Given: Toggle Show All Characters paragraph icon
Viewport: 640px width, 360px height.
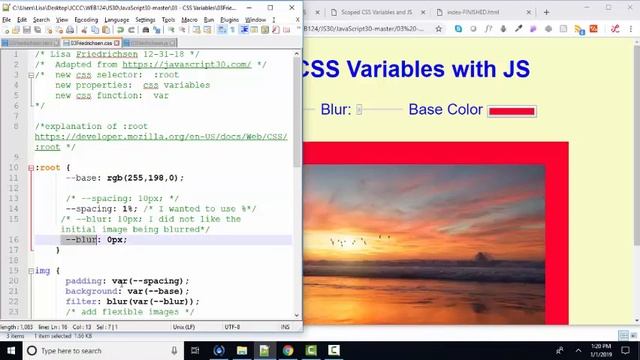Looking at the screenshot, I should pos(232,30).
